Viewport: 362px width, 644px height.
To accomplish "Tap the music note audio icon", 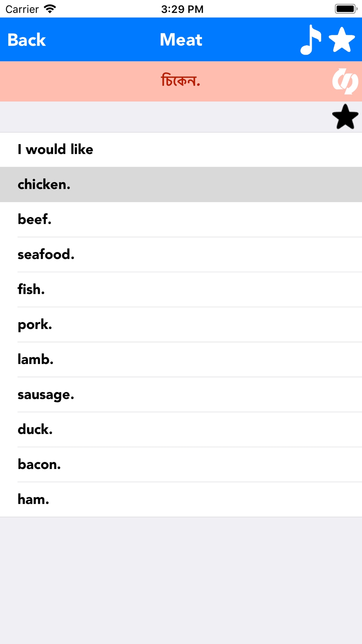I will pos(311,40).
